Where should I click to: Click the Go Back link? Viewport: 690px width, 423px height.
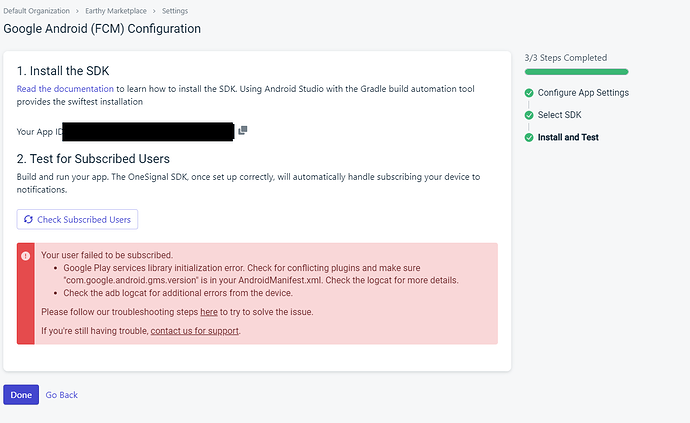[62, 395]
